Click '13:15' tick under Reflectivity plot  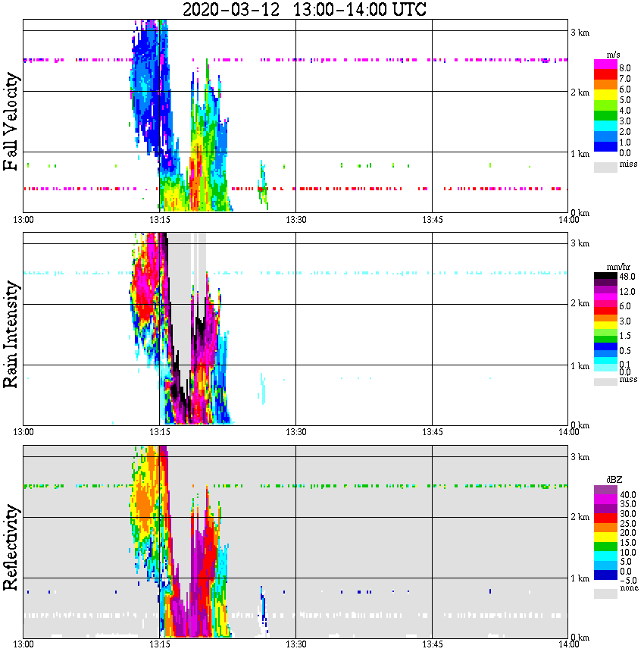(159, 644)
